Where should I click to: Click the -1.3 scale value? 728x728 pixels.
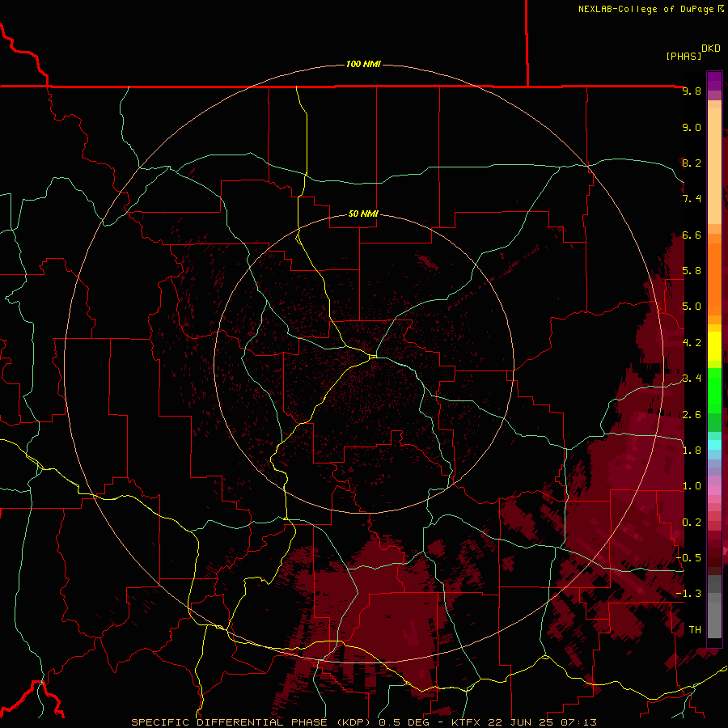pyautogui.click(x=689, y=594)
